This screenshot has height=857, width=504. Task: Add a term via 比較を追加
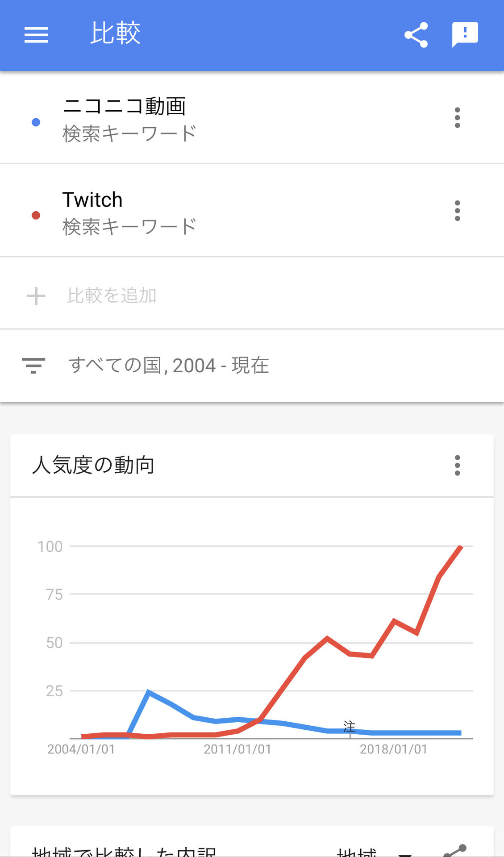(112, 295)
